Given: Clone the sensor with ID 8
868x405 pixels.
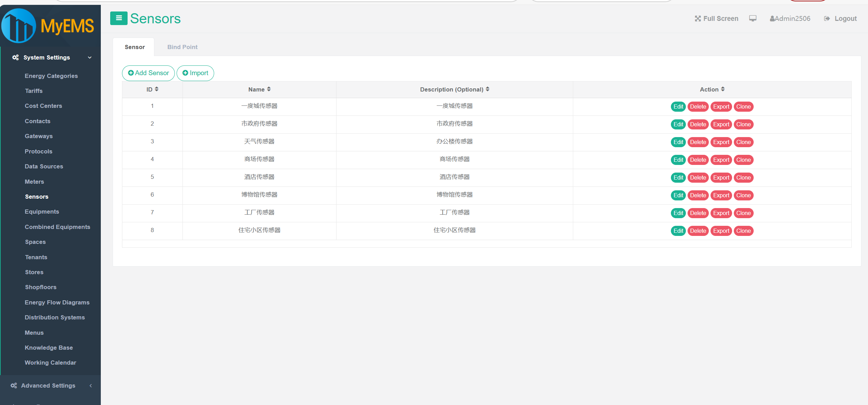Looking at the screenshot, I should tap(743, 231).
